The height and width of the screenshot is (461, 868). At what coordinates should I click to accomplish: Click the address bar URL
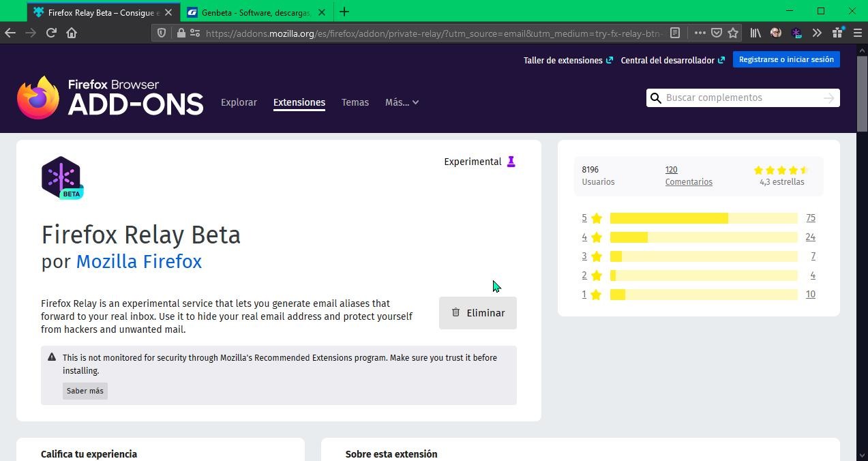(434, 33)
